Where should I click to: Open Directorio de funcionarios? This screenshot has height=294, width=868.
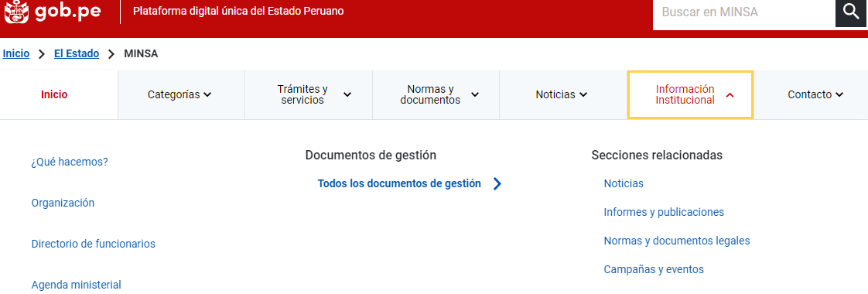click(94, 244)
